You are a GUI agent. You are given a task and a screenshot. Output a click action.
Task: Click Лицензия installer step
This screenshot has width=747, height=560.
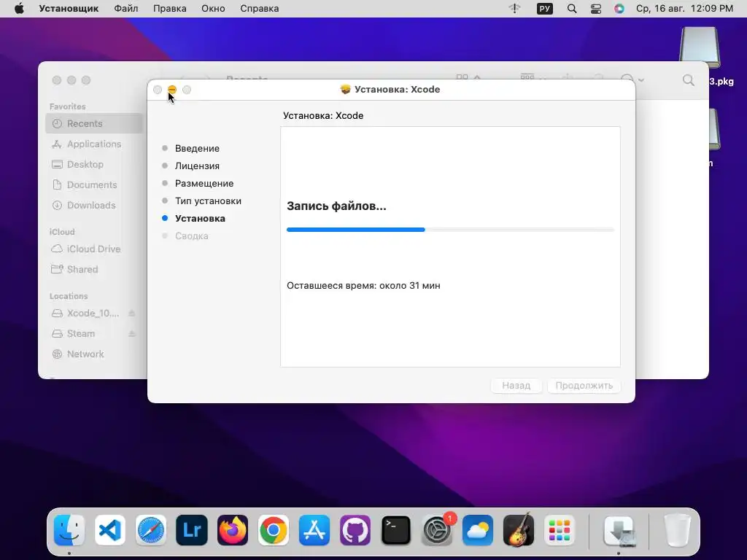click(x=197, y=166)
